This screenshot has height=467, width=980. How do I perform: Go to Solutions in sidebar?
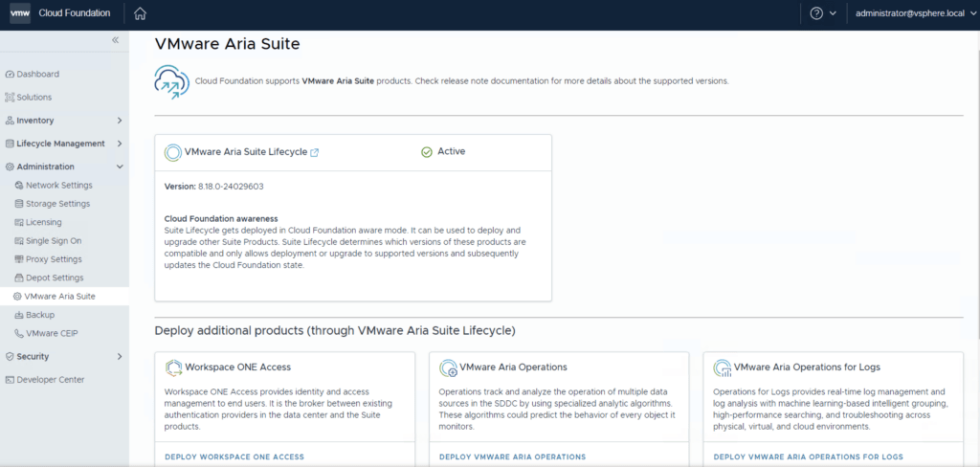coord(33,97)
